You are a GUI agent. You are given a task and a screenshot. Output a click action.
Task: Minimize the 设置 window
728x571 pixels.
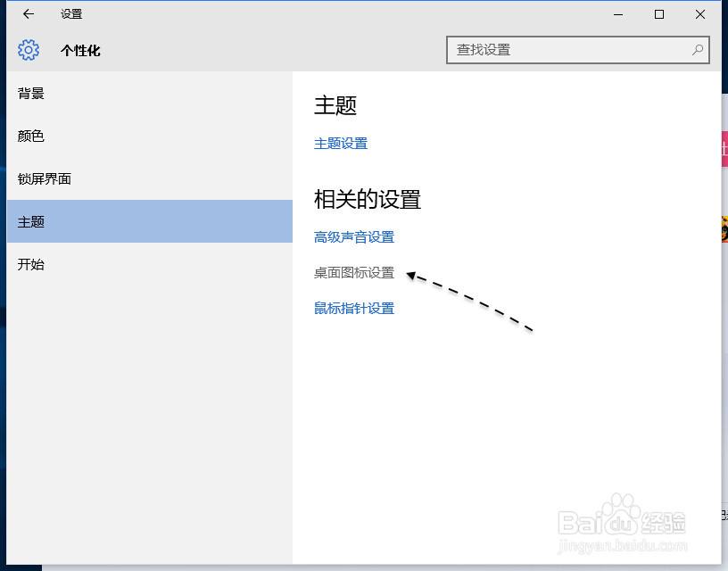tap(616, 14)
